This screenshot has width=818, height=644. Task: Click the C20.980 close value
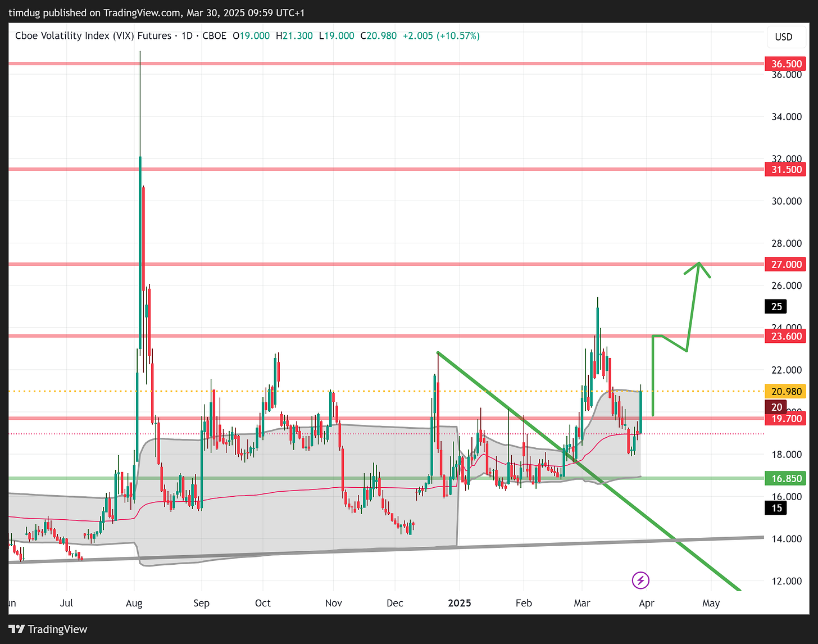[x=379, y=35]
